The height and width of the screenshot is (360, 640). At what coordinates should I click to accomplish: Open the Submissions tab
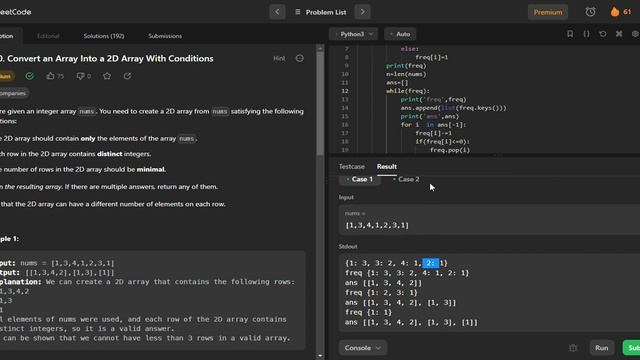tap(165, 36)
